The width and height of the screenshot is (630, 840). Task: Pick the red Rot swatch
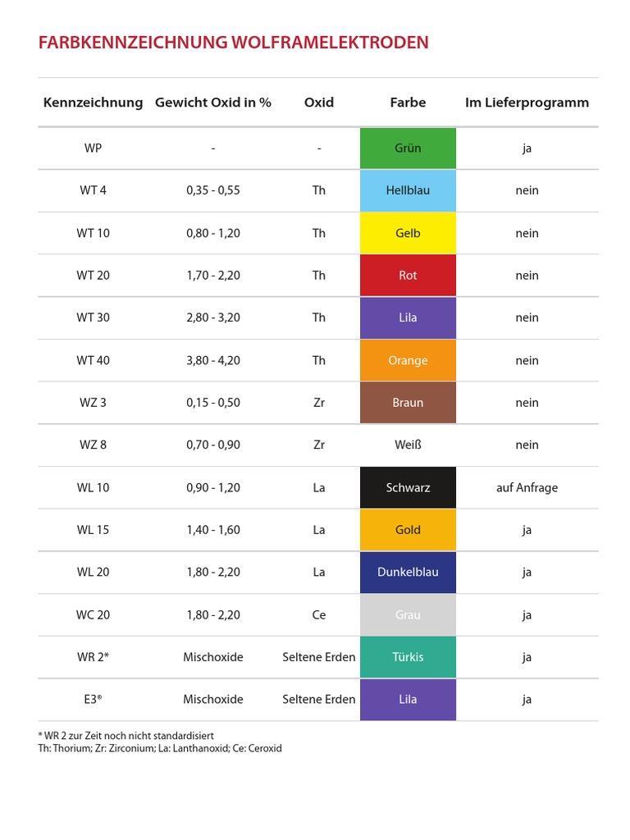tap(408, 276)
